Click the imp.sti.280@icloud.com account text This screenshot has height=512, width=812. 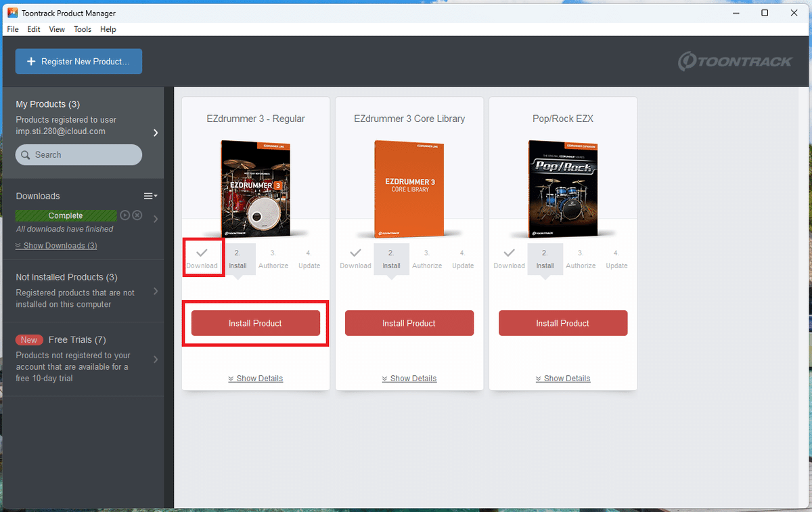click(61, 131)
